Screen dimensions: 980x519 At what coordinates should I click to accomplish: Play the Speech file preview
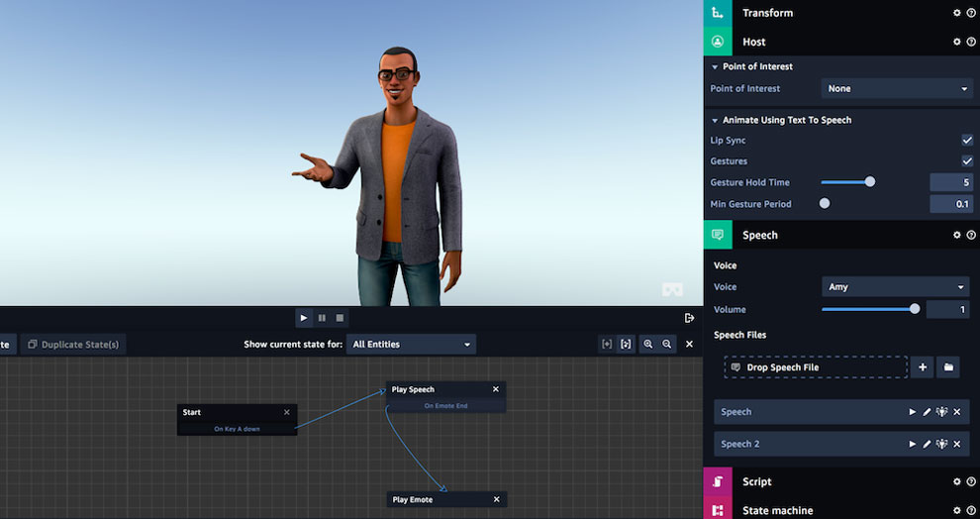pos(912,412)
